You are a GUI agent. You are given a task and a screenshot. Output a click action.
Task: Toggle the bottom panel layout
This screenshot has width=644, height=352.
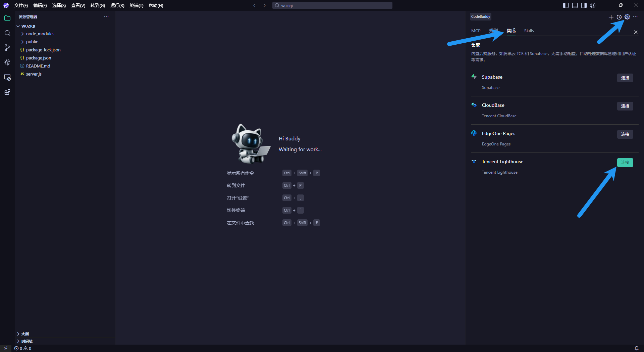[575, 5]
